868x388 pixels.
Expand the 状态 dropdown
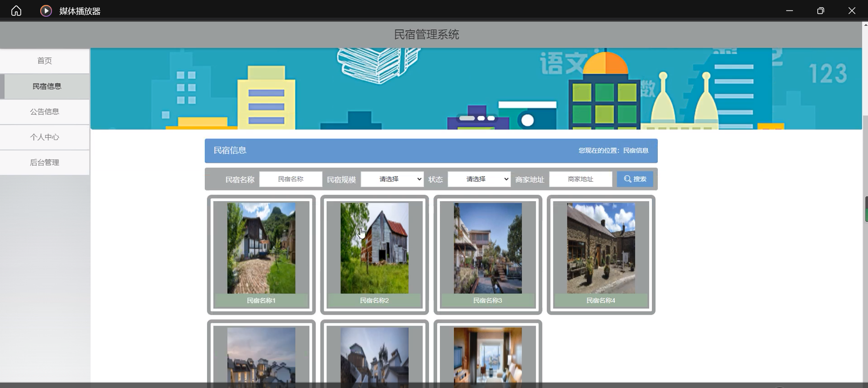pos(479,179)
